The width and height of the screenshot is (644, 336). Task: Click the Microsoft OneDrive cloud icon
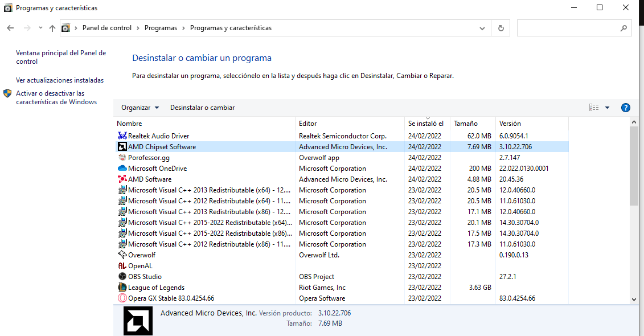(x=122, y=168)
